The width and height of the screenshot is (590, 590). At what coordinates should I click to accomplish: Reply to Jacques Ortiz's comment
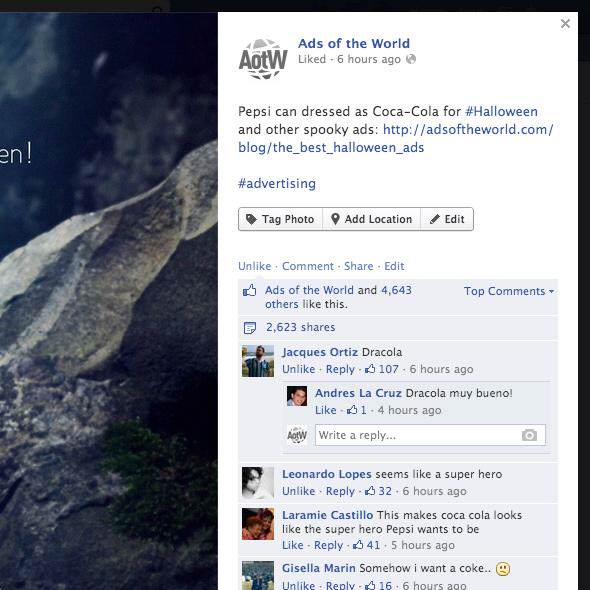340,369
